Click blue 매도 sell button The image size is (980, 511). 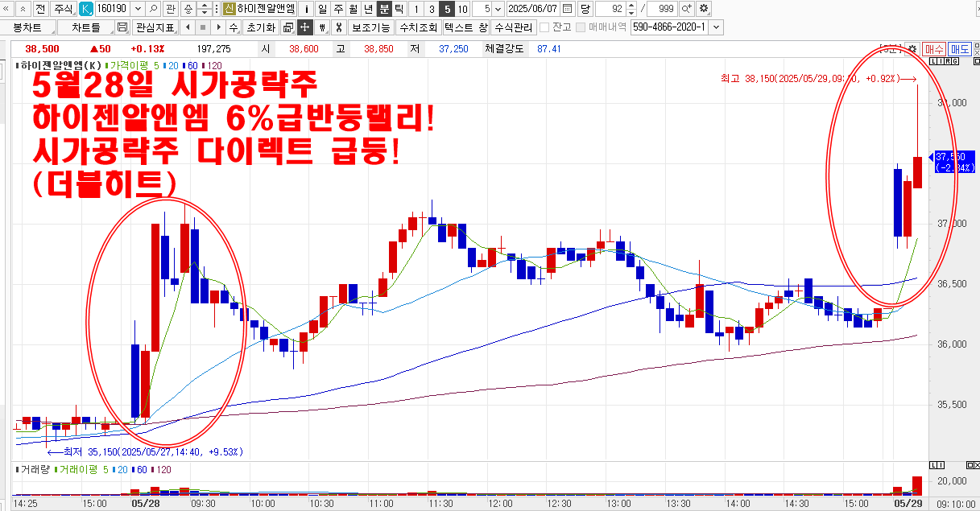pyautogui.click(x=960, y=48)
